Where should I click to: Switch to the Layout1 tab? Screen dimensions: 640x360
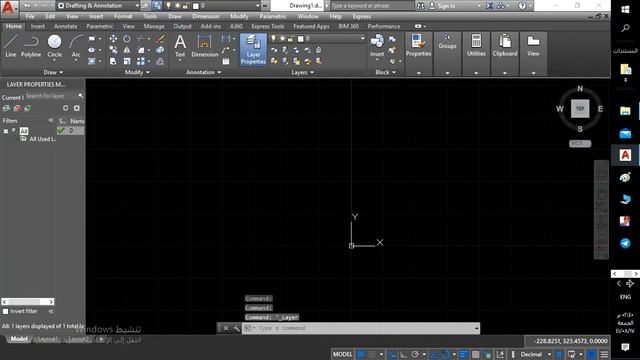[x=47, y=339]
